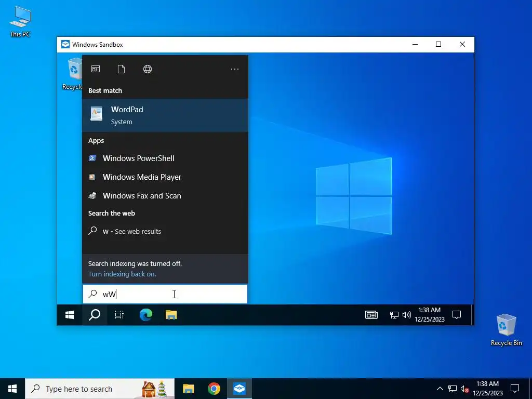The width and height of the screenshot is (532, 399).
Task: Click the WordPad application icon in best match
Action: (96, 114)
